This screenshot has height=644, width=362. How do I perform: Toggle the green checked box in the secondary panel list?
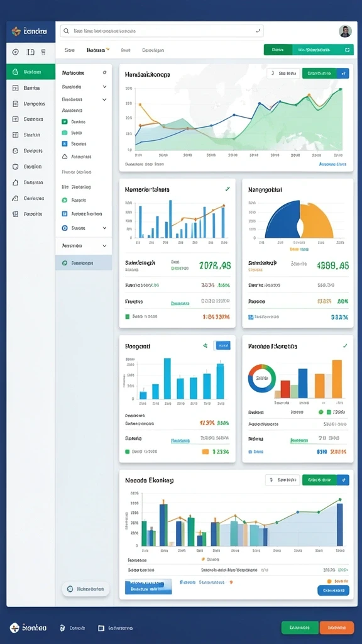tap(65, 121)
